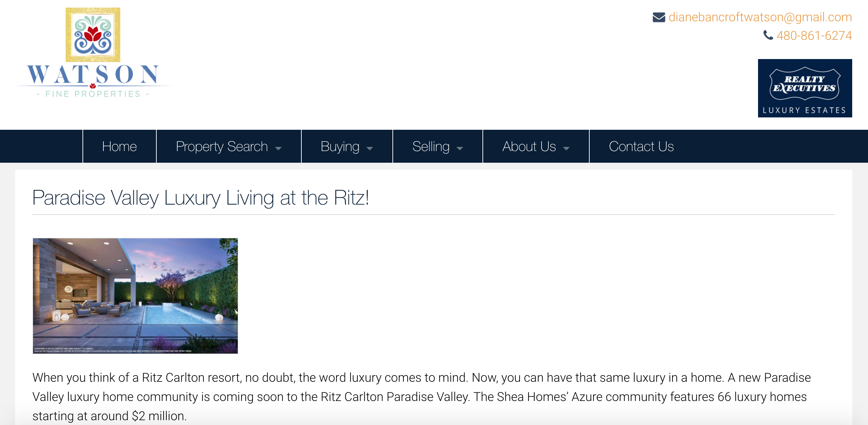The height and width of the screenshot is (425, 868).
Task: Click the envelope email icon
Action: click(x=659, y=17)
